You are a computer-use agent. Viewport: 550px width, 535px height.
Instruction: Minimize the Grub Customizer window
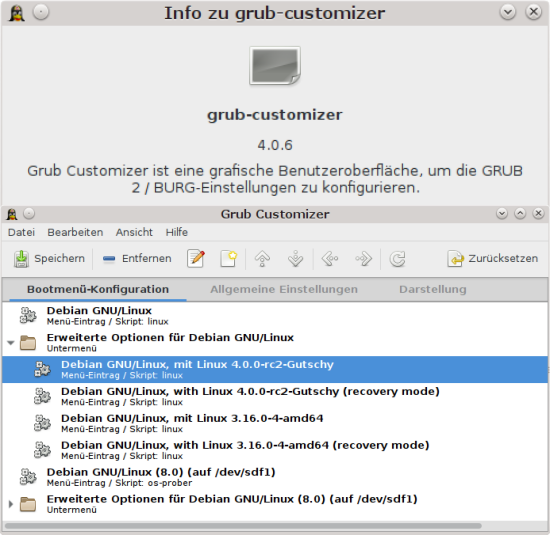(x=502, y=213)
